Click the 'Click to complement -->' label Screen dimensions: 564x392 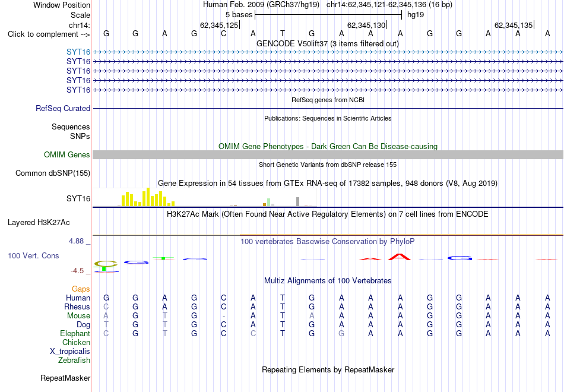[49, 34]
